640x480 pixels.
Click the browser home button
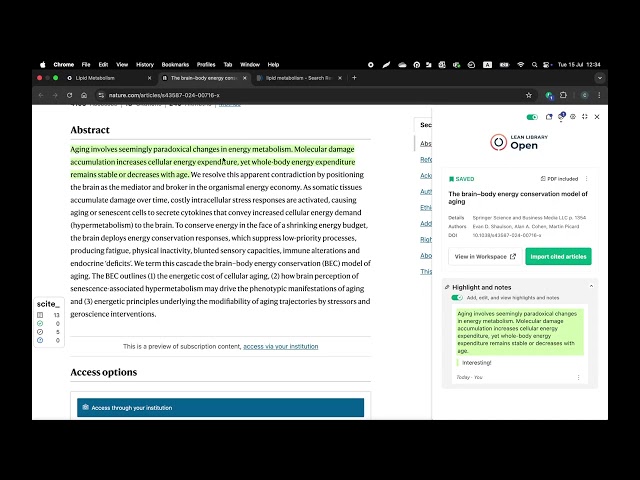pyautogui.click(x=84, y=95)
